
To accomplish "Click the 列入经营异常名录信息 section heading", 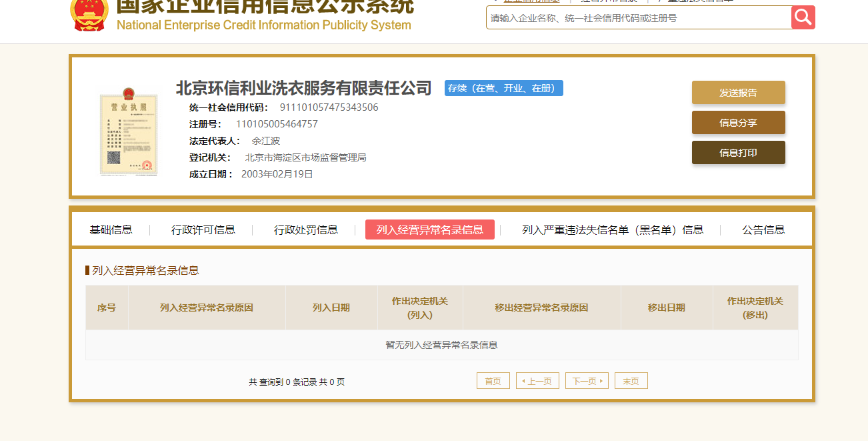I will point(145,270).
